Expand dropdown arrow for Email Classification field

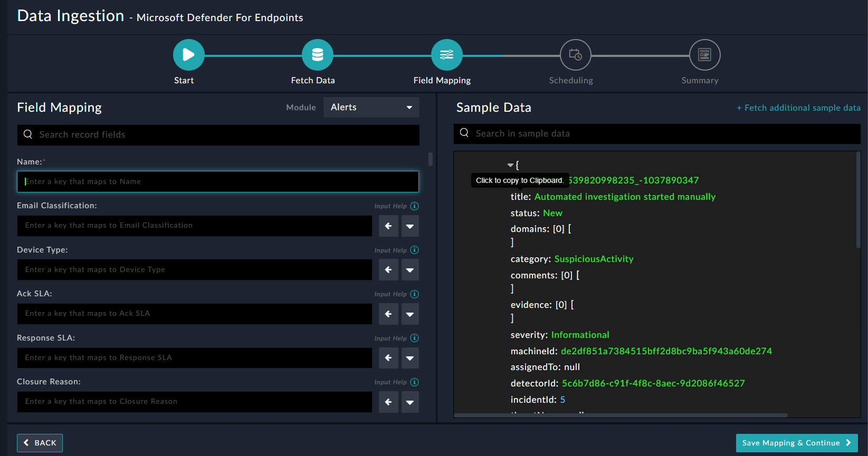click(409, 226)
